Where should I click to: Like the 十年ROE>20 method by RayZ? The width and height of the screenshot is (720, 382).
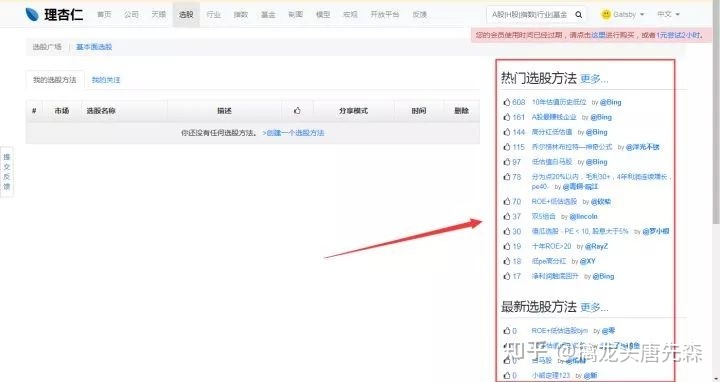(506, 247)
